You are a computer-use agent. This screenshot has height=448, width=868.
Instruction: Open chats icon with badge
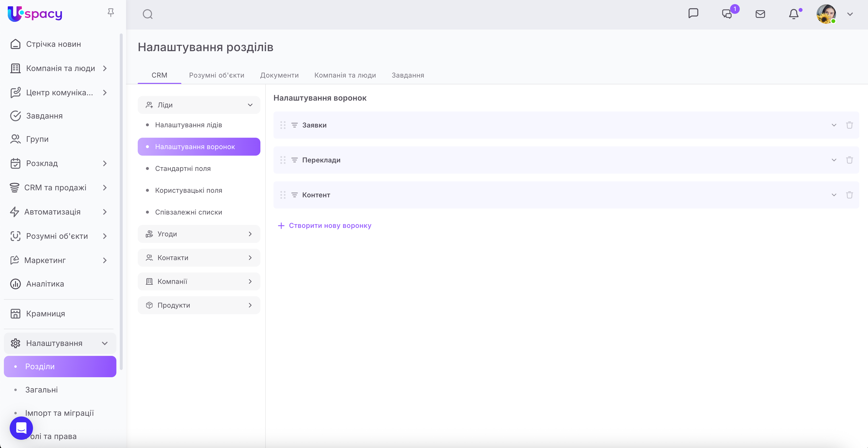point(727,14)
